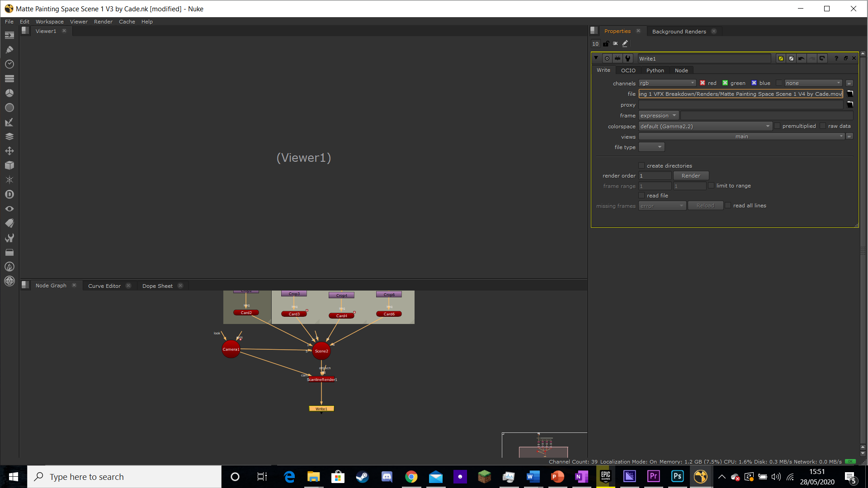Undo last change in Write1 panel

tap(802, 58)
